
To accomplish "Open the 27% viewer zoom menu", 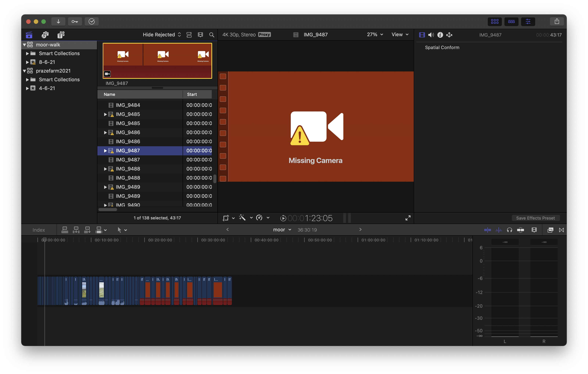I will coord(375,34).
